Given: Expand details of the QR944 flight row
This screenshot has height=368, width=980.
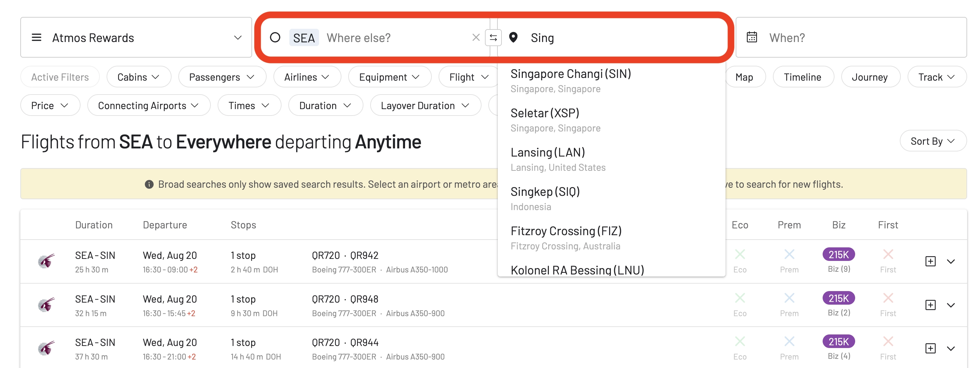Looking at the screenshot, I should [x=951, y=349].
